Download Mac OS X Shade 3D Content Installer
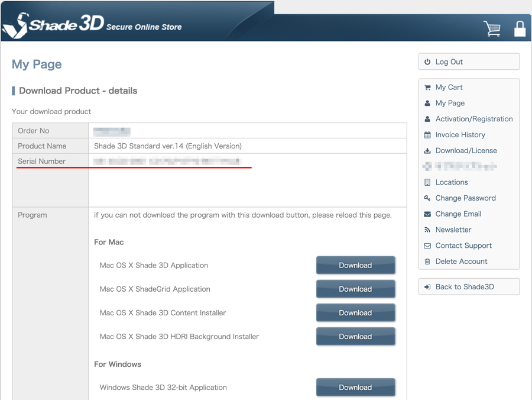The image size is (532, 400). click(x=356, y=313)
